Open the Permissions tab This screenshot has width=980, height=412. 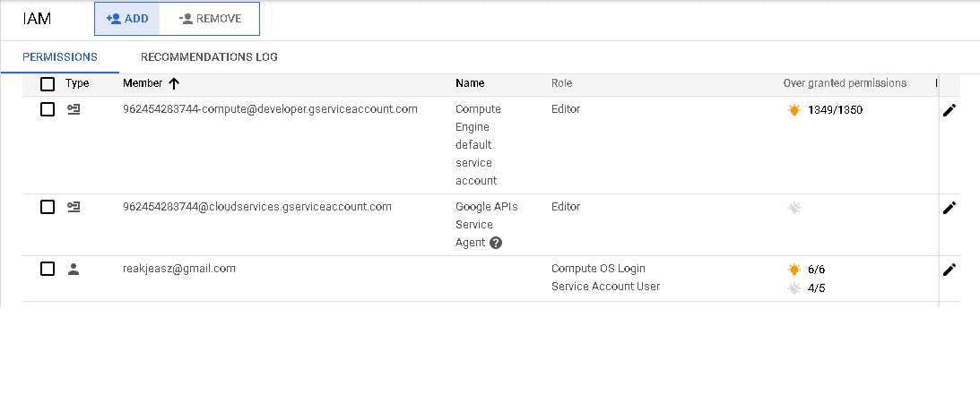(59, 57)
